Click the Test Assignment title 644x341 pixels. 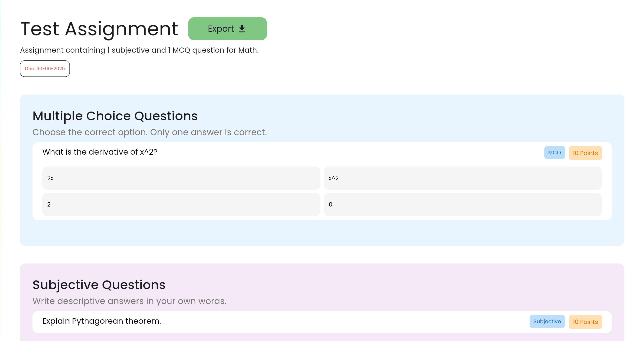pos(99,29)
